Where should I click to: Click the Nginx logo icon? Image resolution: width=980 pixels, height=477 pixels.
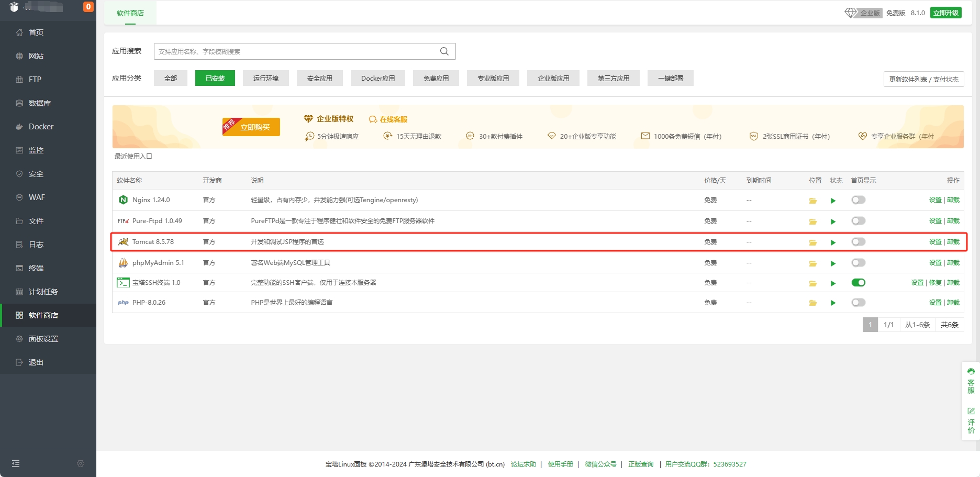(123, 199)
